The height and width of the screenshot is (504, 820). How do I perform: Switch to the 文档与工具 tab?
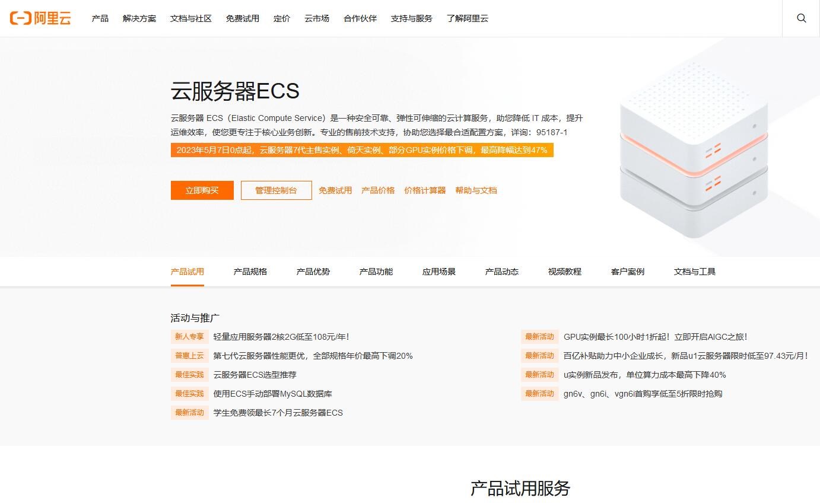pos(695,272)
